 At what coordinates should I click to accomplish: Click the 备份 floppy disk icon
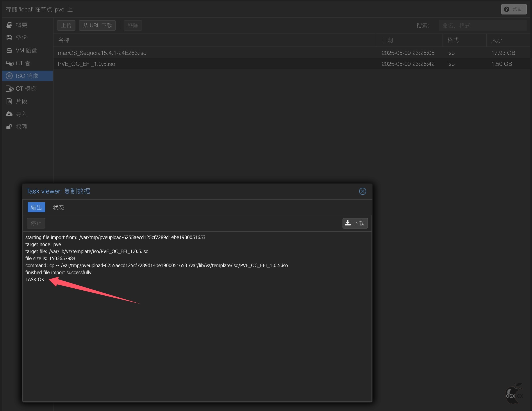(9, 38)
